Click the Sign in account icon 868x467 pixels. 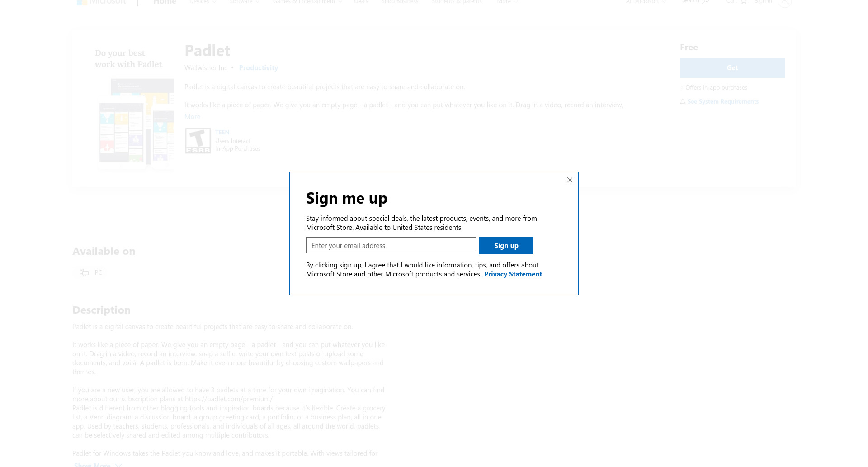coord(785,2)
